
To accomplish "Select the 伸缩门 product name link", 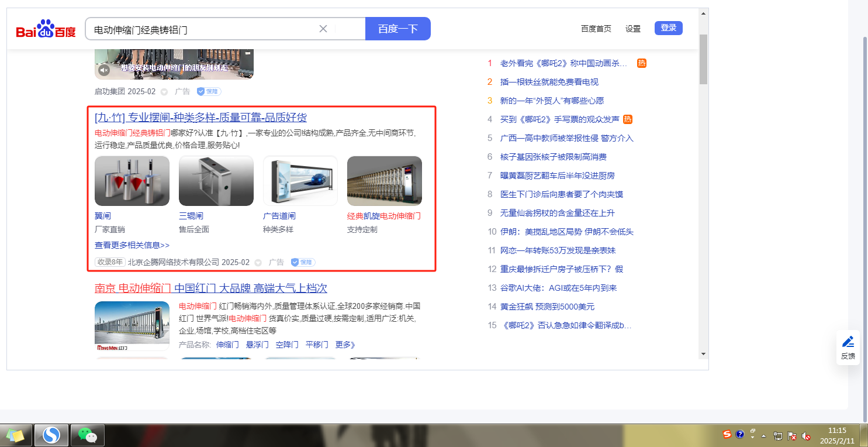I will click(227, 345).
